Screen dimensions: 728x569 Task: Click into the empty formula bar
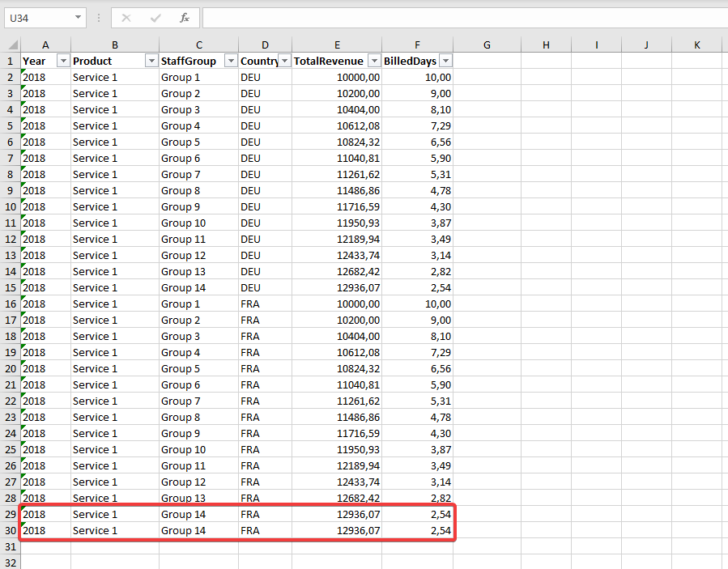462,18
